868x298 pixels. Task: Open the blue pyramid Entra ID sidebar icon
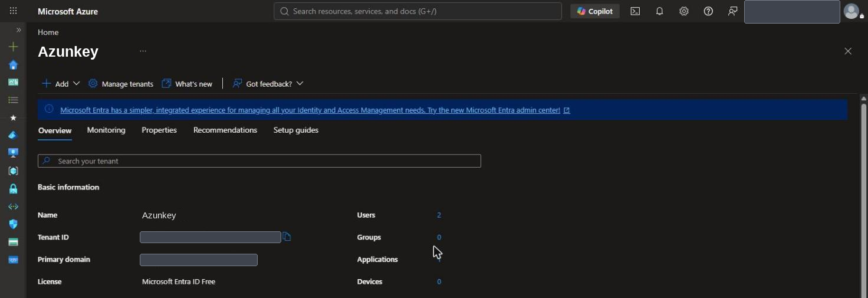tap(13, 135)
